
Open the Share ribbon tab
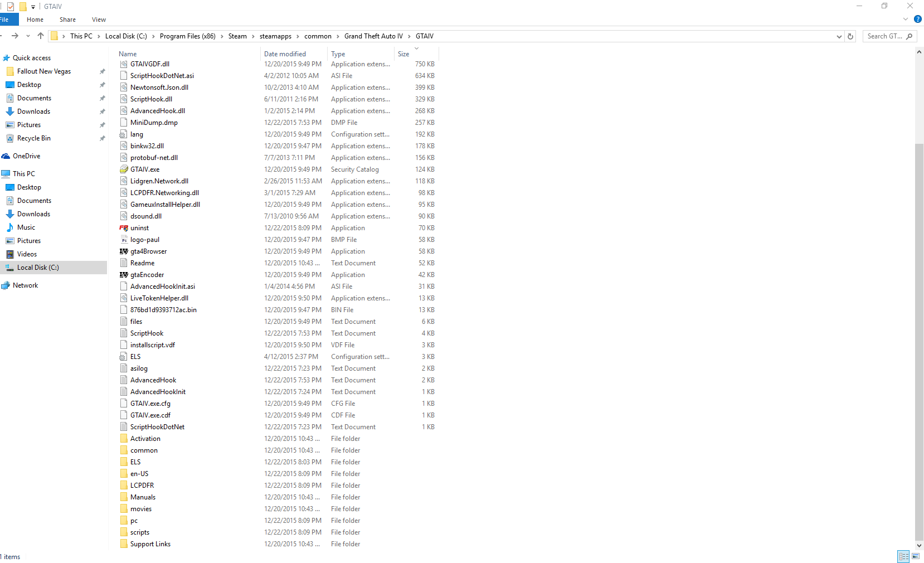[x=67, y=20]
